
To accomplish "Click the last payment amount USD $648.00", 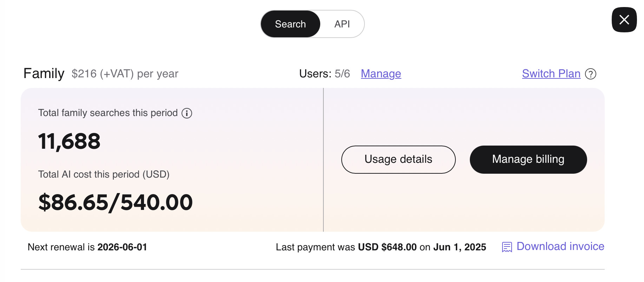I will (x=387, y=247).
